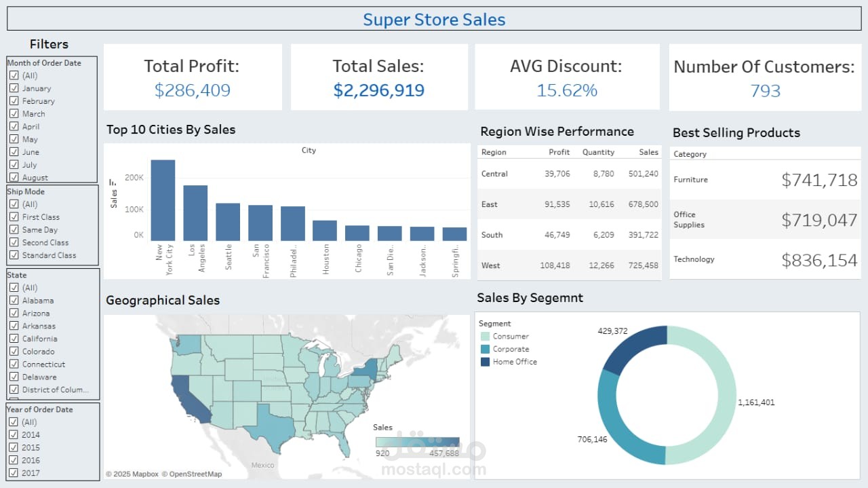The width and height of the screenshot is (868, 488).
Task: Uncheck California in the State filter
Action: coord(15,339)
